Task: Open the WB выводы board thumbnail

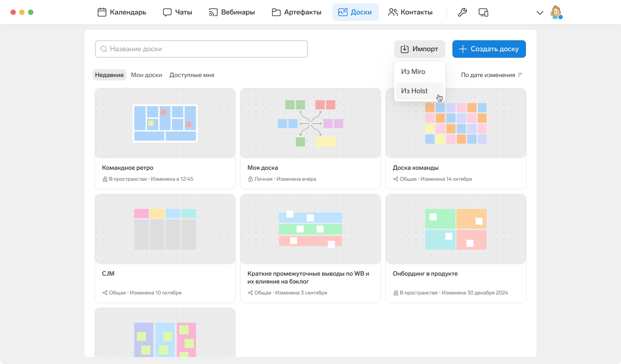Action: point(310,229)
